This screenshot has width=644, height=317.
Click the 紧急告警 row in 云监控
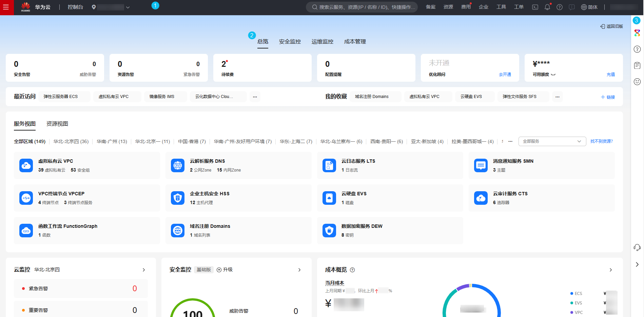coord(81,289)
